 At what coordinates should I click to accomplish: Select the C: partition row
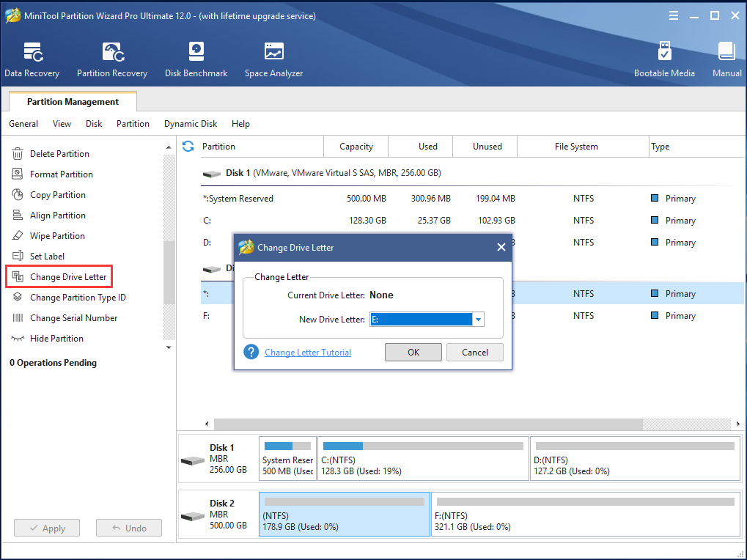coord(471,221)
